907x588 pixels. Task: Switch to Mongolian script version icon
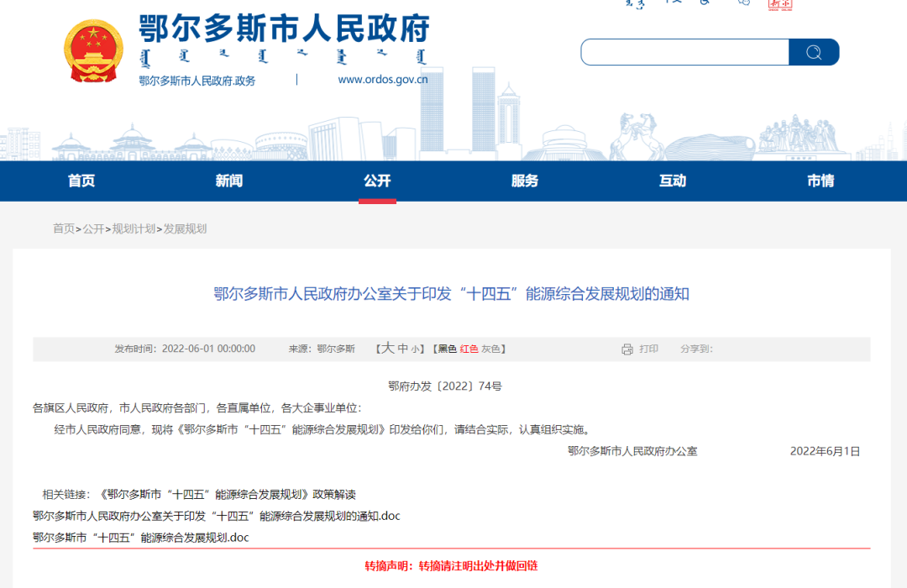pos(635,3)
